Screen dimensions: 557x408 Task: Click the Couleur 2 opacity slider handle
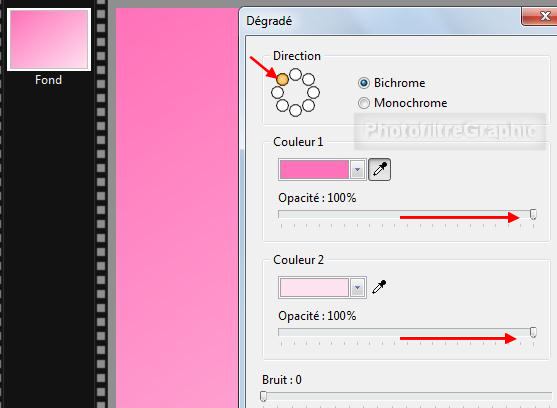(533, 332)
